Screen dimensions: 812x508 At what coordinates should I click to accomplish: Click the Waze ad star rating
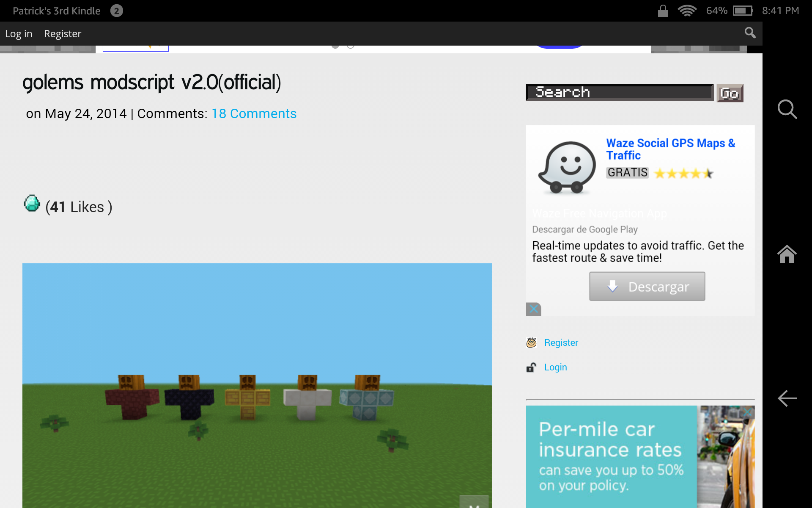coord(684,173)
